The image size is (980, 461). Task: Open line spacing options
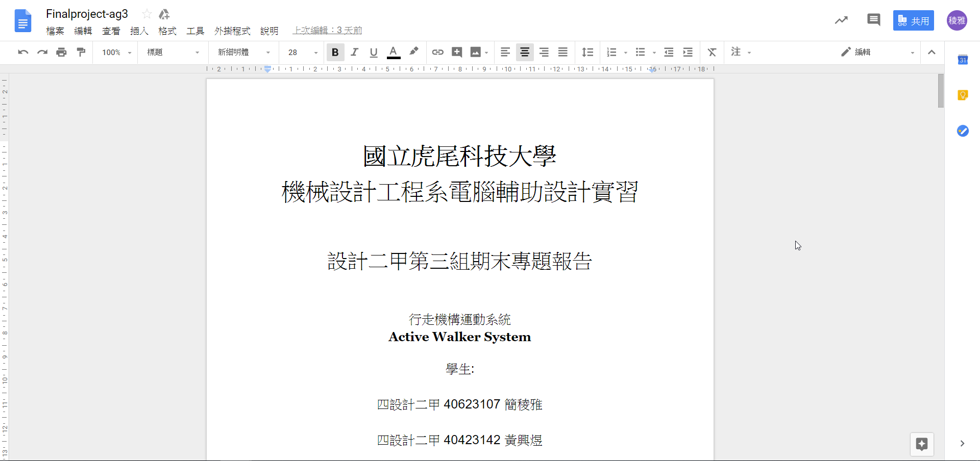point(587,52)
